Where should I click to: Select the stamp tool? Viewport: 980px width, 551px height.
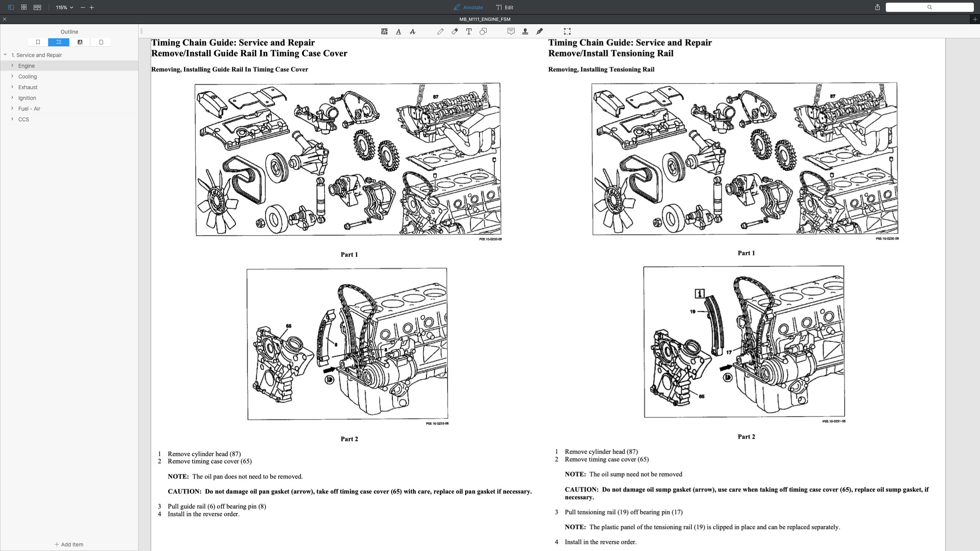525,31
